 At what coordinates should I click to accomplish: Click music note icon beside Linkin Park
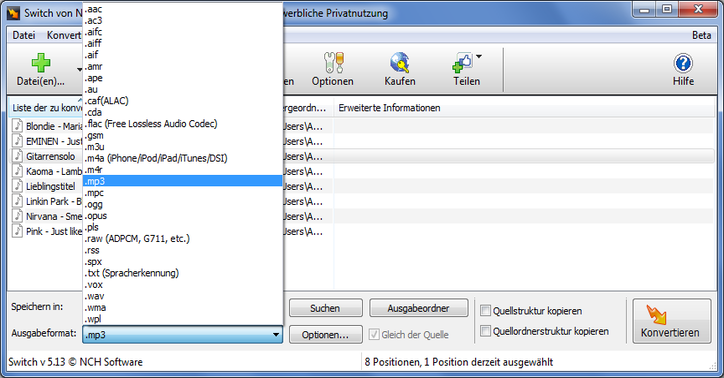[18, 201]
